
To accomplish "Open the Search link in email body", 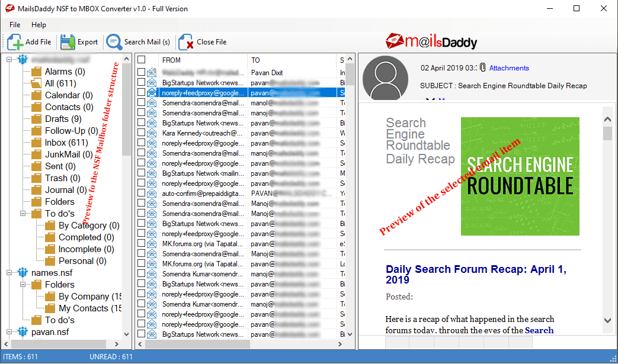I will 539,330.
